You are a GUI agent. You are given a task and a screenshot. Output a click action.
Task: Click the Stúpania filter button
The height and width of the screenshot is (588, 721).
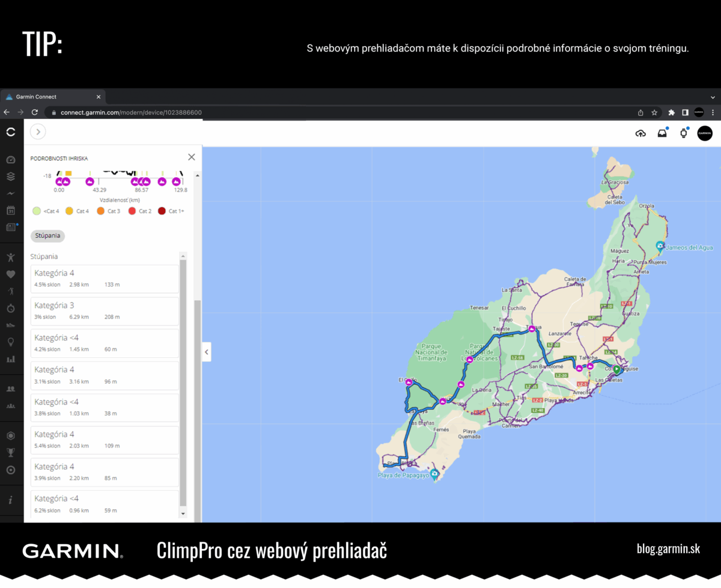coord(47,236)
